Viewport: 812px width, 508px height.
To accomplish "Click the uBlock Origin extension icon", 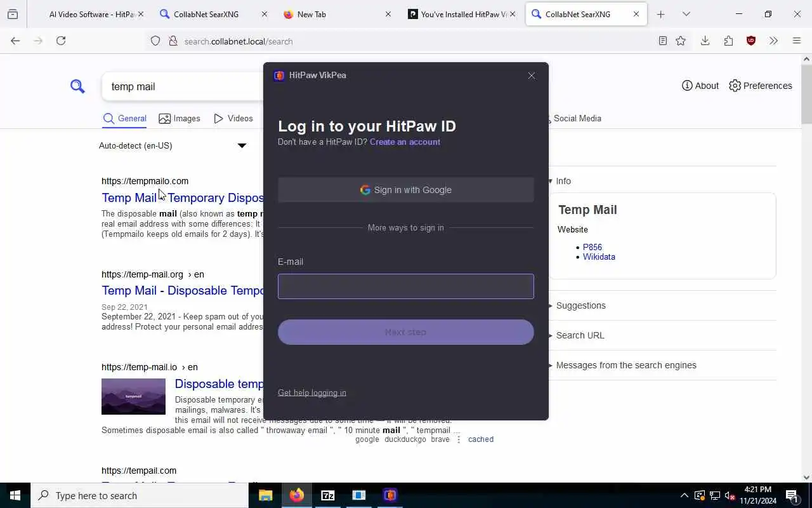I will 751,41.
